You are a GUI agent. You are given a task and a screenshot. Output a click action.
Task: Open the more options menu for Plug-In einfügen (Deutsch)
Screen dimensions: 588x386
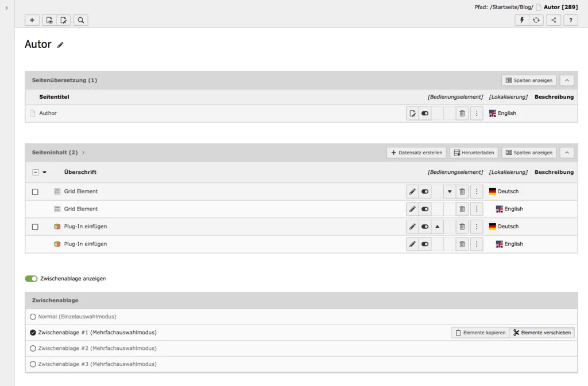point(476,226)
